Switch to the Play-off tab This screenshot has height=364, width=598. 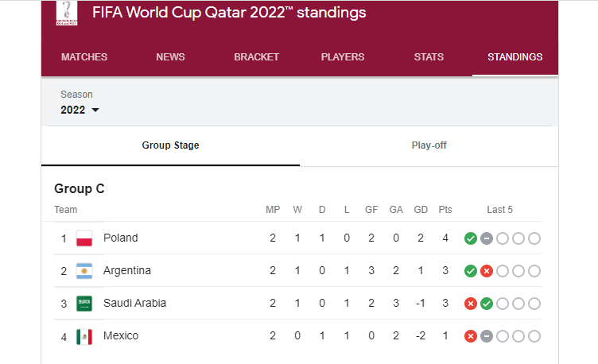click(429, 145)
